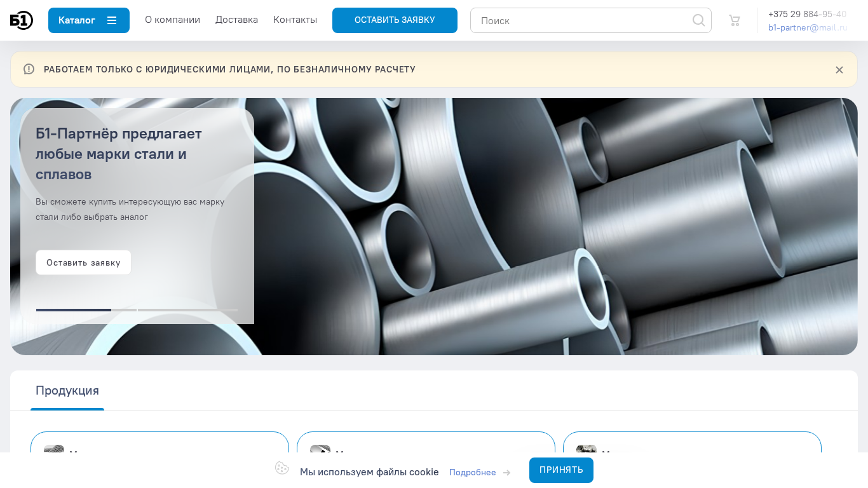Click the ОСТАВИТЬ ЗАЯВКУ header button
This screenshot has width=868, height=488.
click(x=395, y=20)
